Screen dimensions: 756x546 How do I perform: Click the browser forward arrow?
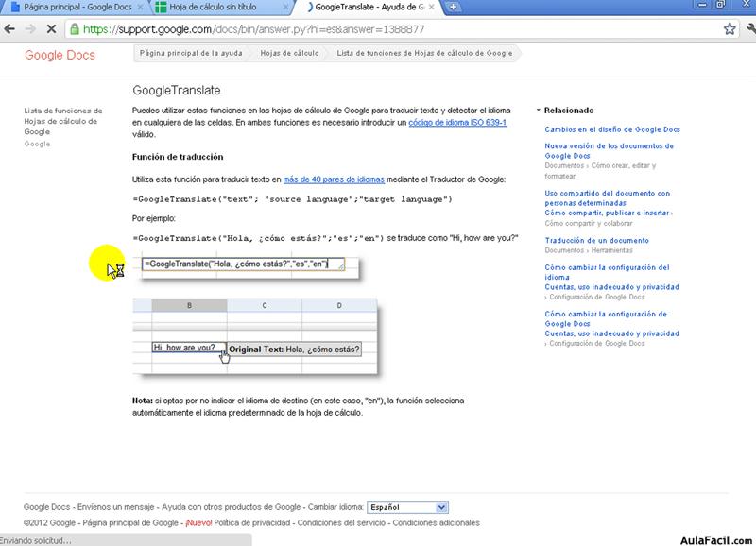(x=30, y=29)
